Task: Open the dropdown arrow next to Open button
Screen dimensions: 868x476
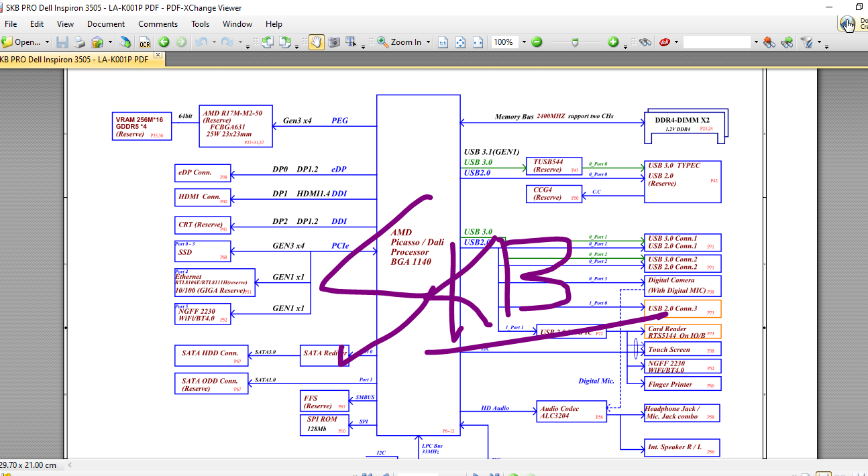Action: coord(47,42)
